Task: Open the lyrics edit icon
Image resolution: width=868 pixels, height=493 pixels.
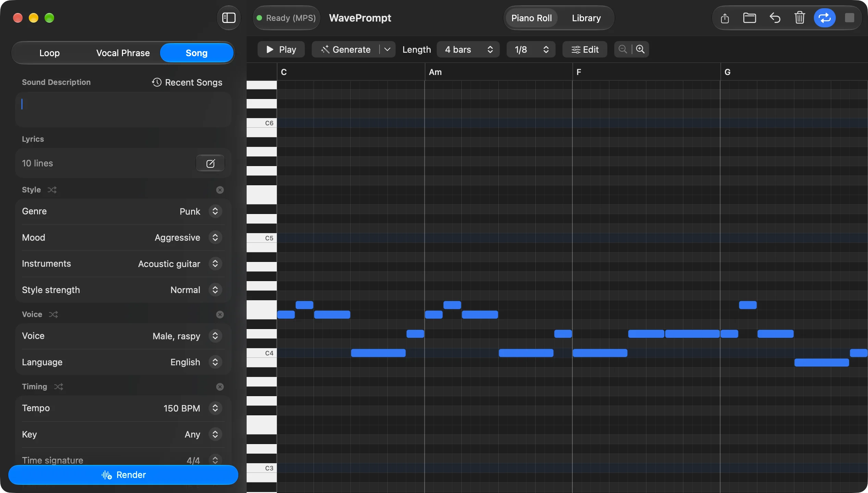Action: [x=210, y=163]
